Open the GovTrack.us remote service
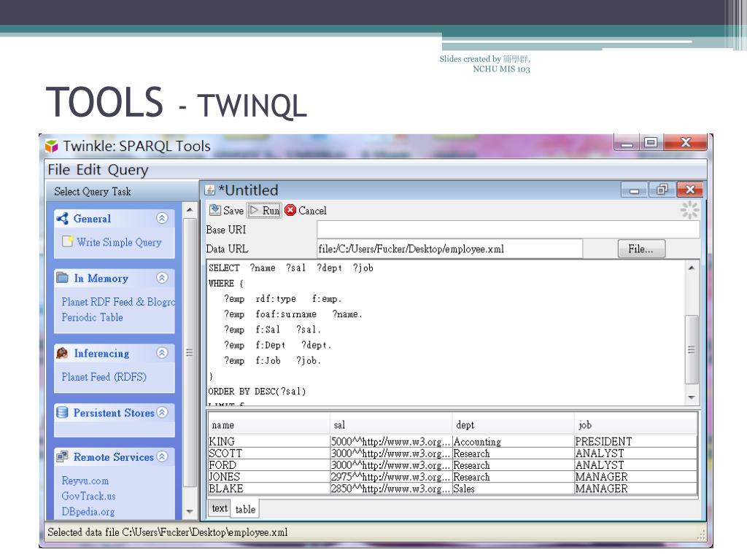The width and height of the screenshot is (747, 560). [88, 496]
